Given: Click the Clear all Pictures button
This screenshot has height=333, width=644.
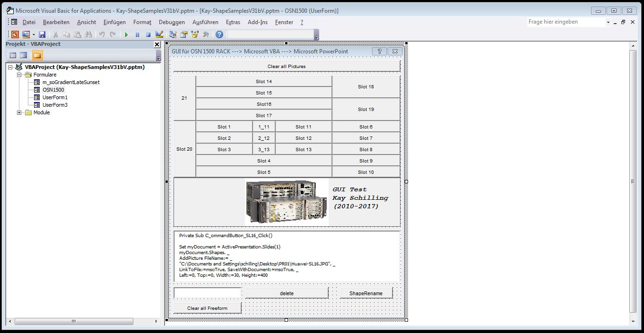Looking at the screenshot, I should 287,66.
